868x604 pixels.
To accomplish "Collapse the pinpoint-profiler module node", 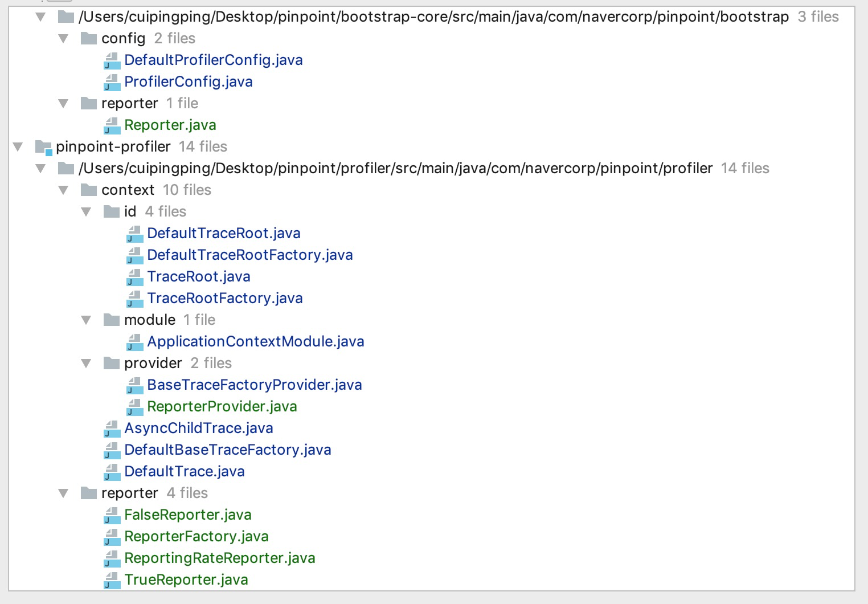I will [18, 147].
